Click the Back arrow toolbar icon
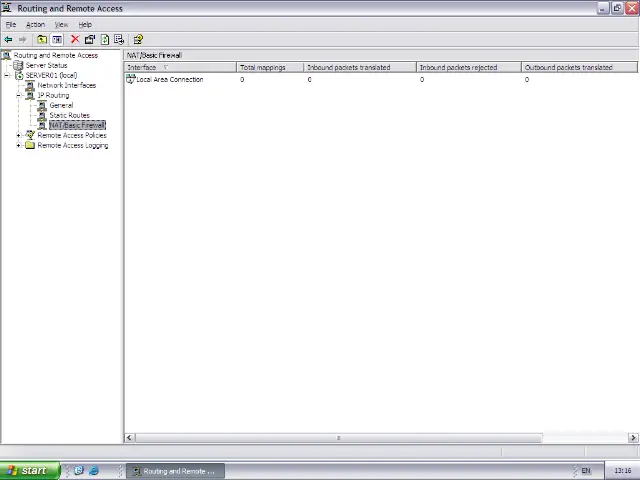Viewport: 640px width, 480px height. (8, 40)
